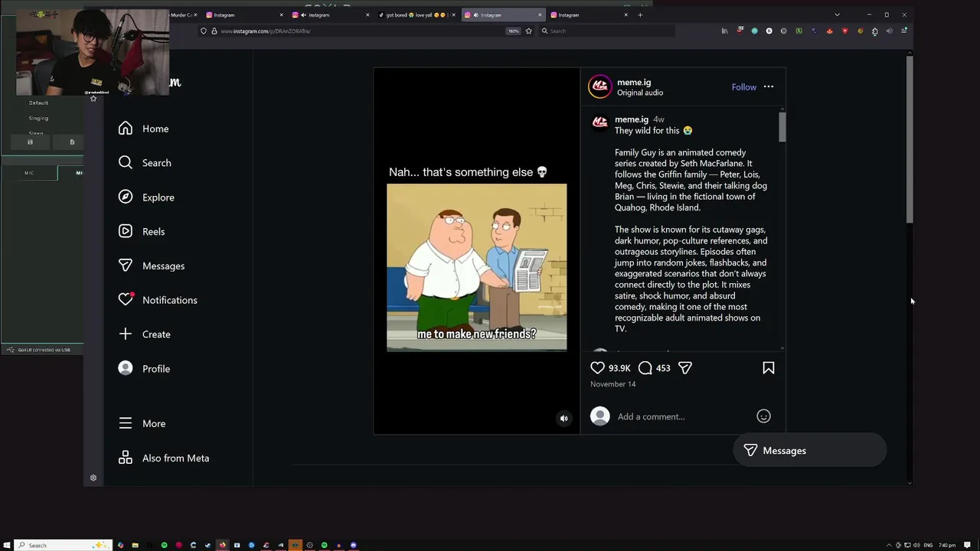Open File Explorer from taskbar

point(135,545)
